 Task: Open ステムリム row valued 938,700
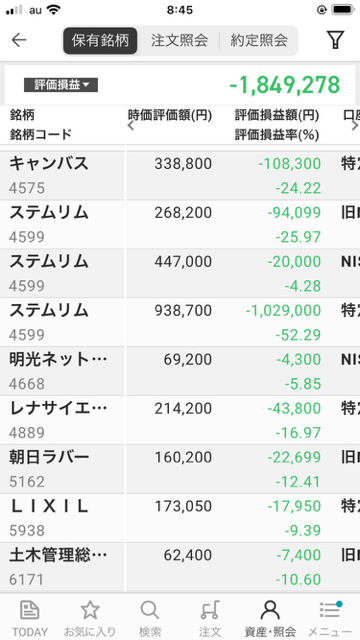tap(180, 322)
